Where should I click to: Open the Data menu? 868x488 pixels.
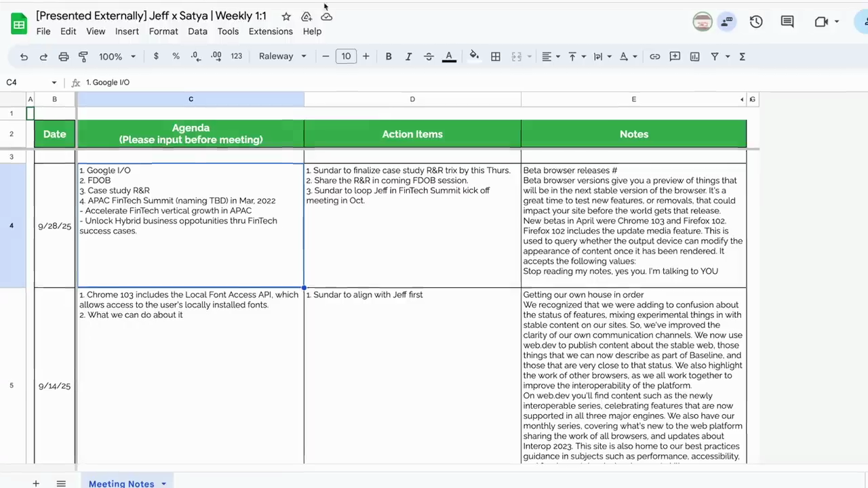point(197,31)
